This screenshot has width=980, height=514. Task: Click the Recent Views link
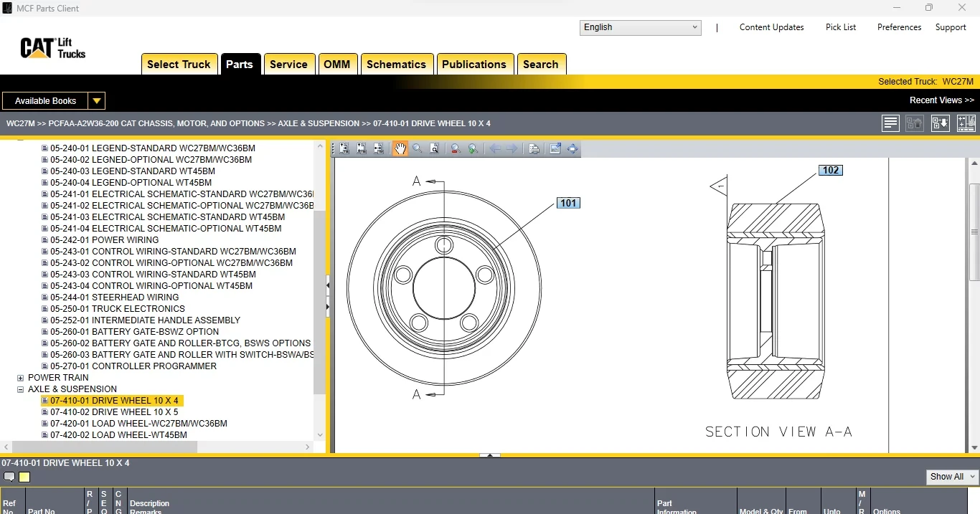941,100
